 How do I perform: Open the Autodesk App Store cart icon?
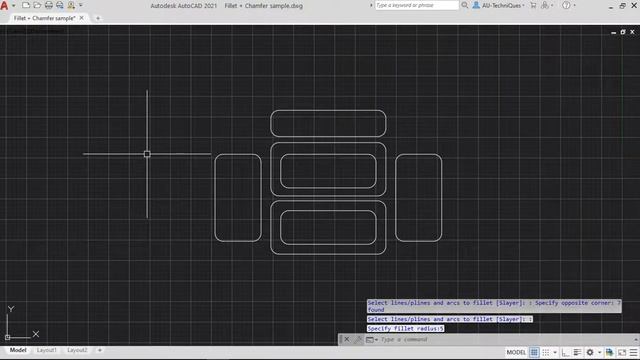533,5
